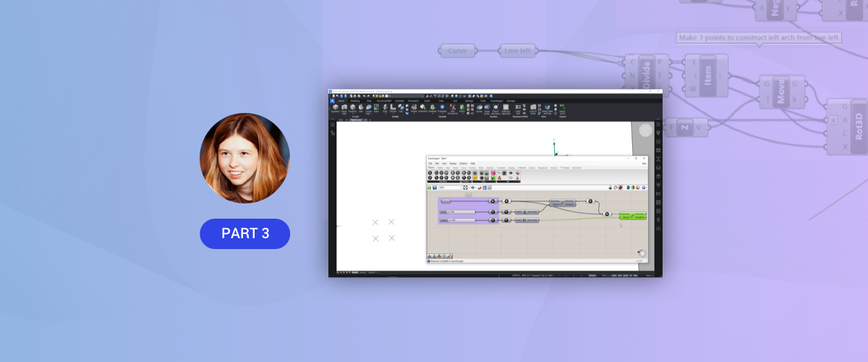Adjust the width number slider in Grasshopper
The height and width of the screenshot is (362, 868).
[x=458, y=212]
